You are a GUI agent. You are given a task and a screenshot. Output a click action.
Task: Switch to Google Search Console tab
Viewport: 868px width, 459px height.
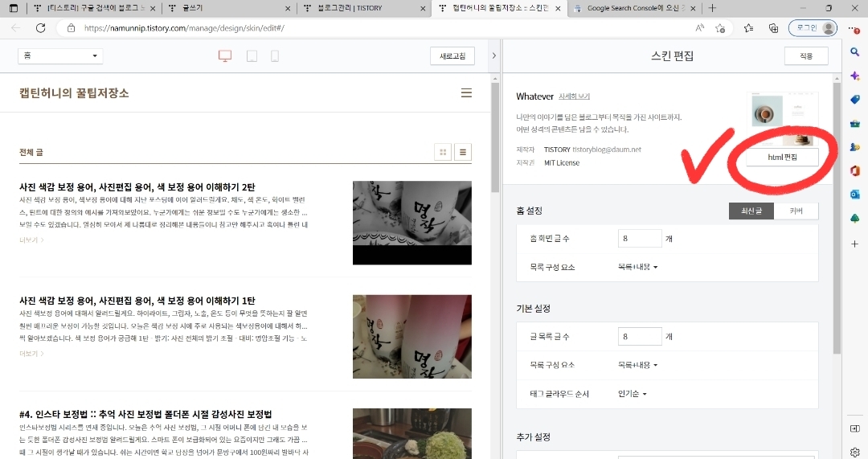pos(636,8)
